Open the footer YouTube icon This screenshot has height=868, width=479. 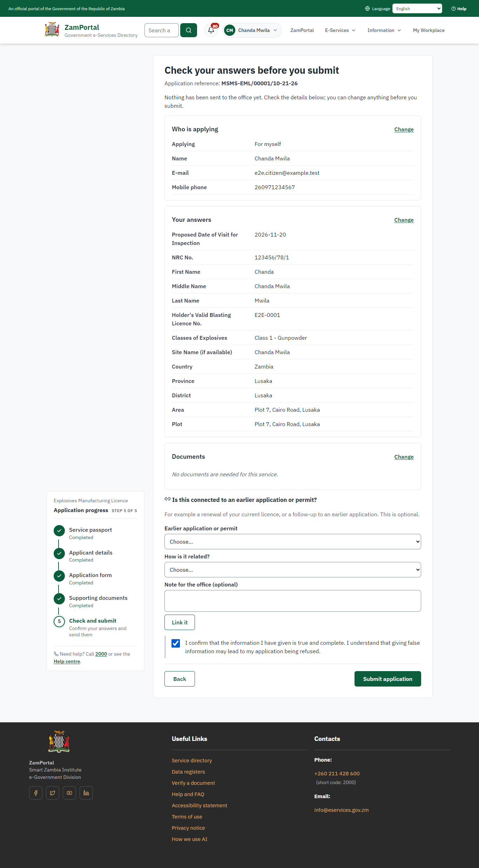(69, 793)
